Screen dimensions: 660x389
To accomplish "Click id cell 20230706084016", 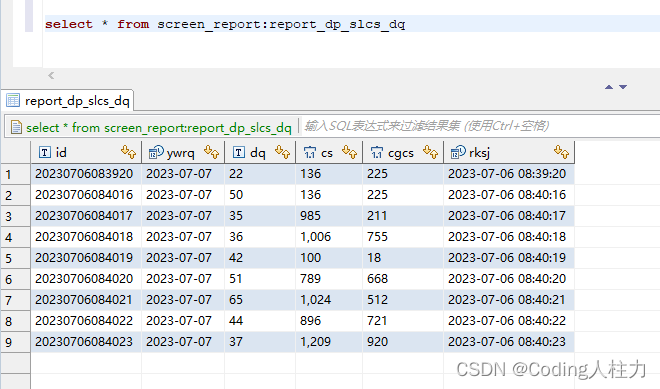I will (x=86, y=194).
